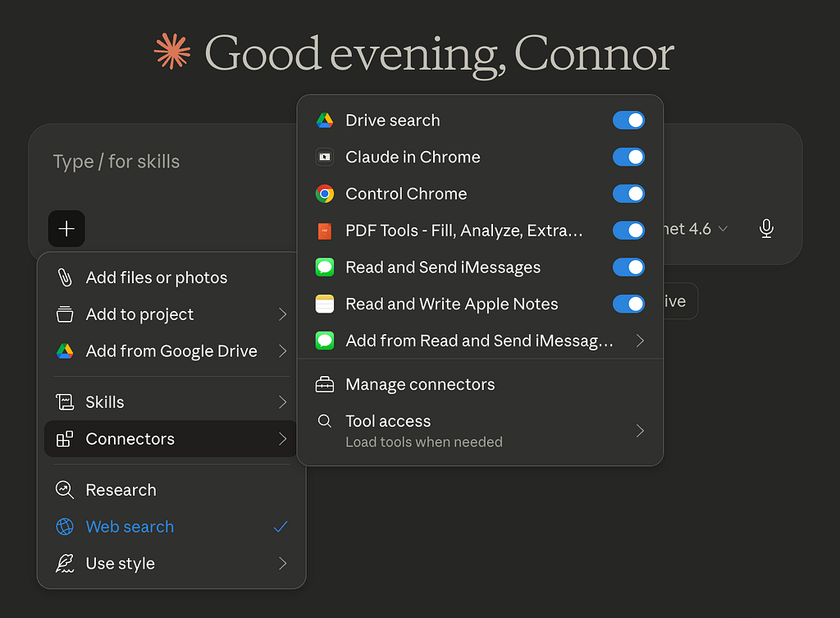The width and height of the screenshot is (840, 618).
Task: Click PDF Tools - Fill, Analyze label
Action: pyautogui.click(x=464, y=231)
